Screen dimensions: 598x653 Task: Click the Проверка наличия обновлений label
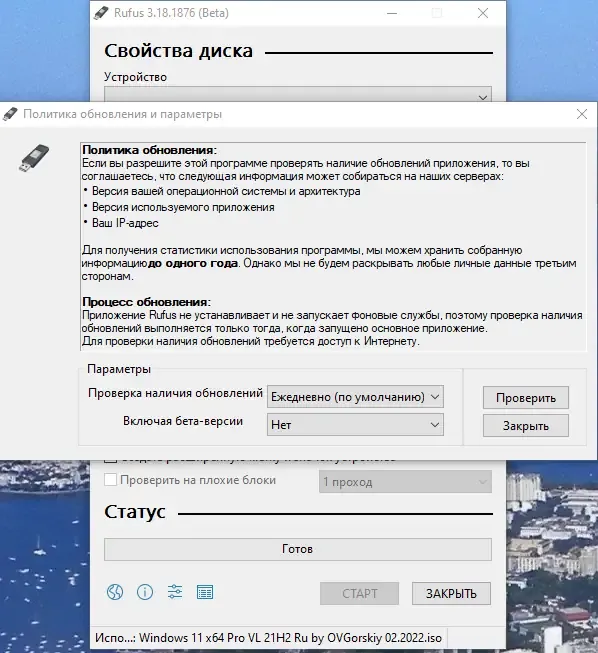click(x=175, y=393)
